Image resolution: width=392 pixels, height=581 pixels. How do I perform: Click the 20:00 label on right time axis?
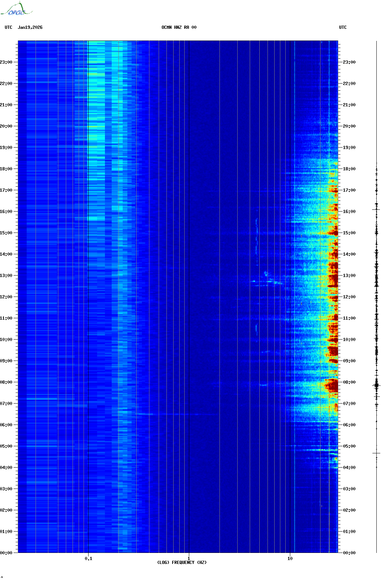click(x=349, y=126)
